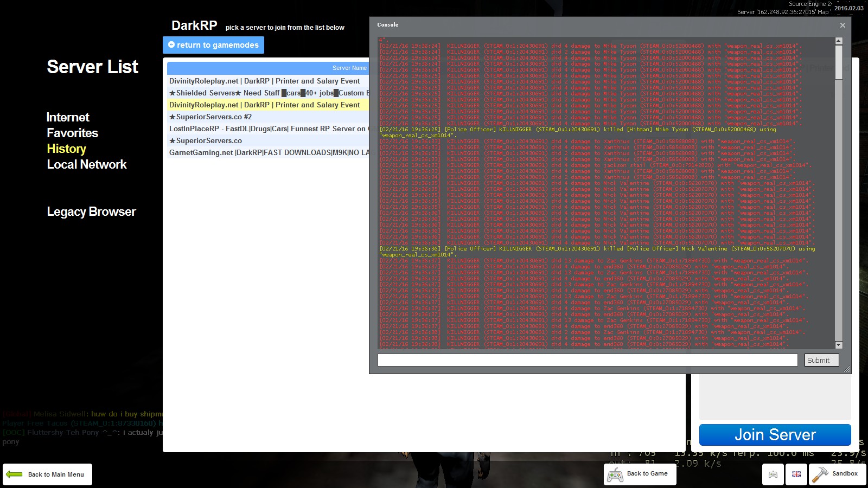
Task: Select the SuperiorServers.co row without number
Action: [x=268, y=140]
